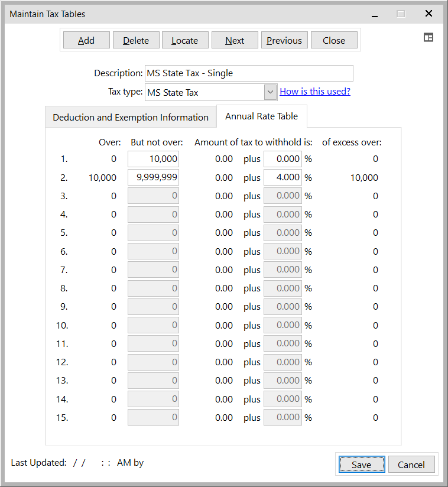Click the Add button in the toolbar
This screenshot has width=448, height=487.
(86, 40)
